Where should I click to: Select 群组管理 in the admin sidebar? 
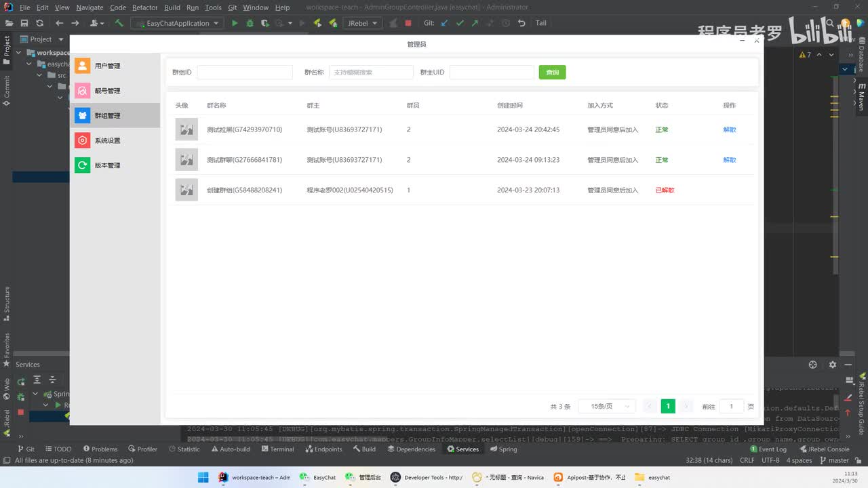115,116
